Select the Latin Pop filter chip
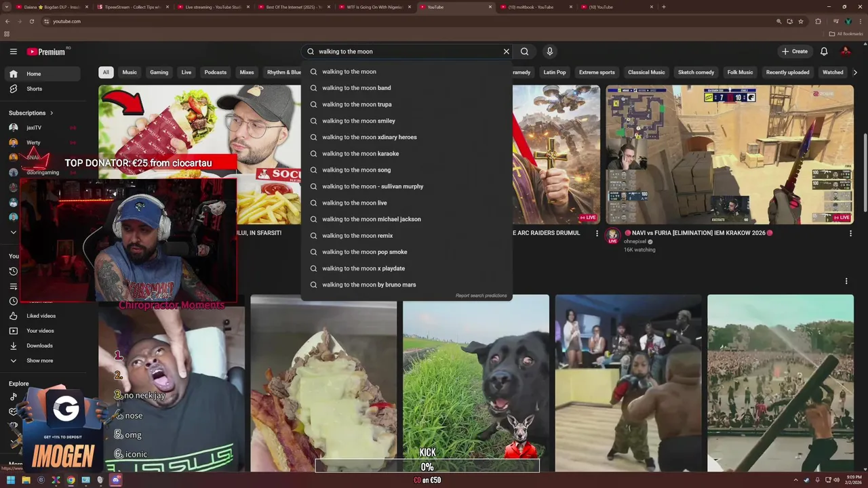Screen dimensions: 868x488 [x=555, y=73]
